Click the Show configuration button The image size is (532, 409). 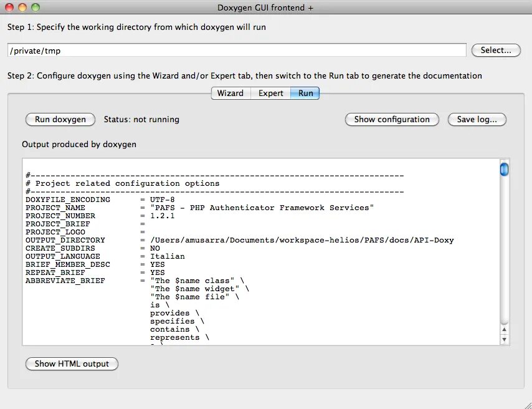(x=392, y=120)
